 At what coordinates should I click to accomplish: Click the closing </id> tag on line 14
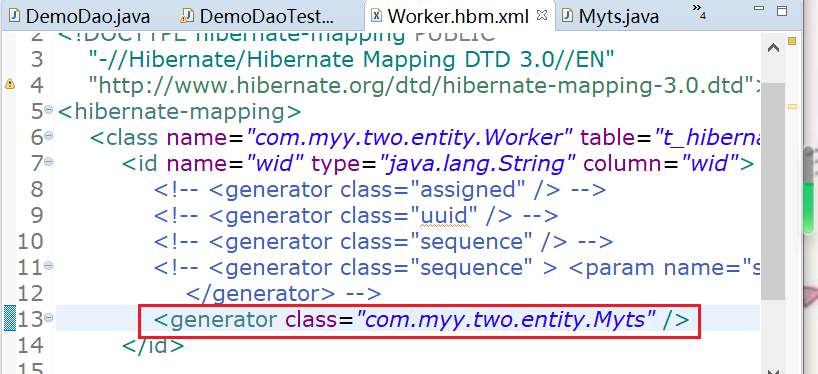click(x=153, y=345)
